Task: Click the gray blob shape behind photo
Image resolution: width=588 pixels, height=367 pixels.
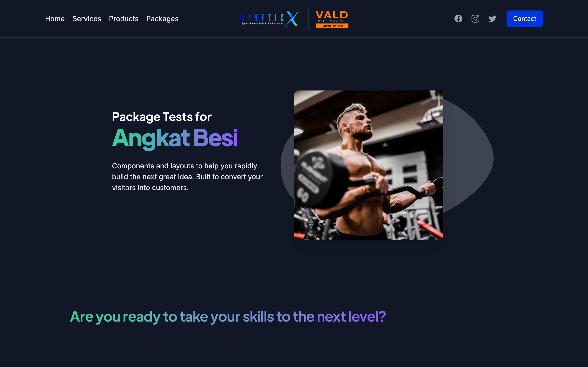Action: [469, 158]
